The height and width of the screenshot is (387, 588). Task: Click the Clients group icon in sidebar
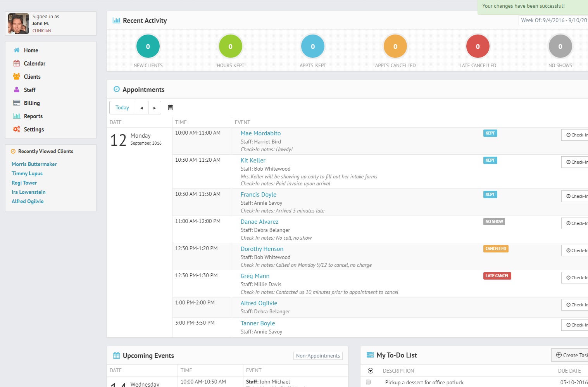coord(17,76)
